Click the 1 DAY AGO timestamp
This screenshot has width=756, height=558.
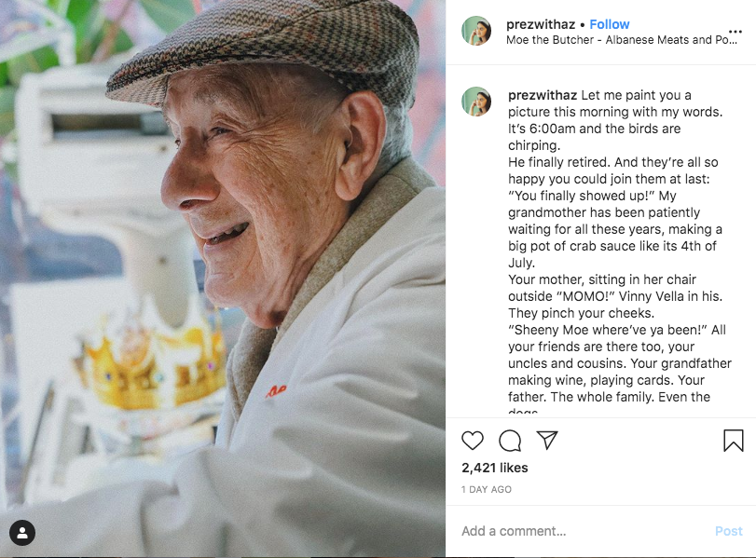coord(487,489)
